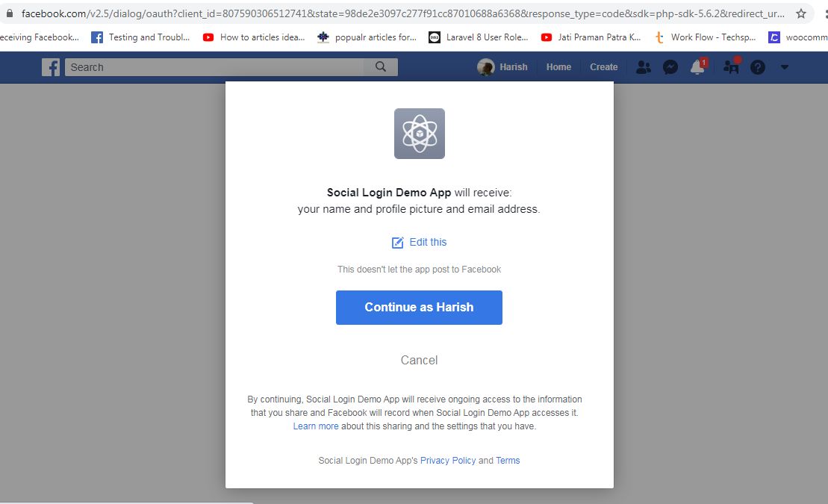The image size is (828, 504).
Task: Click 'This doesn't let the app post' text
Action: 420,270
